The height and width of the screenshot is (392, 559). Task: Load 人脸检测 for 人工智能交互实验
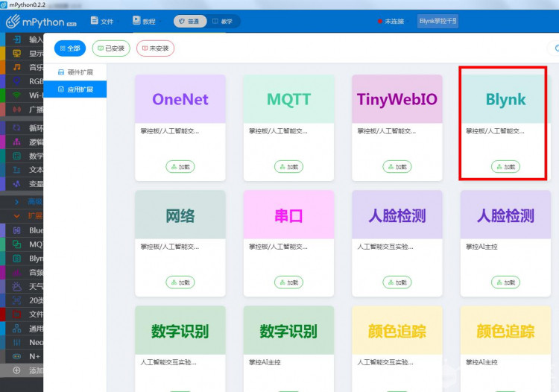tap(397, 282)
